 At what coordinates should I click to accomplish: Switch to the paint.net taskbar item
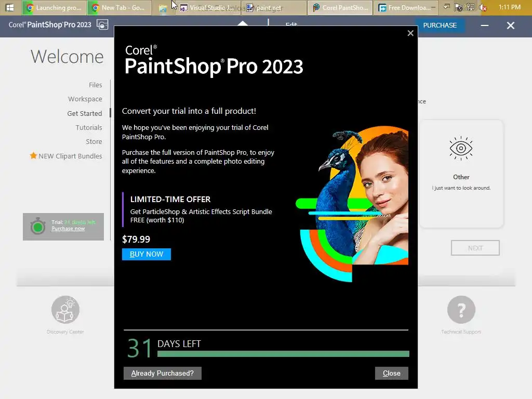pos(274,7)
